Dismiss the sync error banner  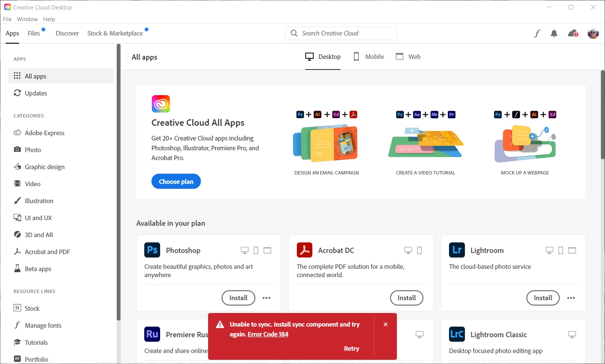pos(386,324)
